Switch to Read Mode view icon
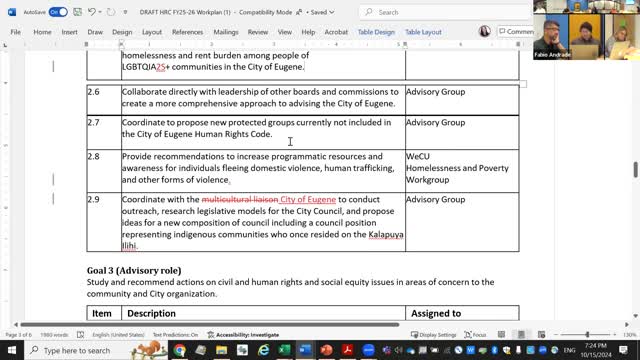640x360 pixels. (x=501, y=335)
